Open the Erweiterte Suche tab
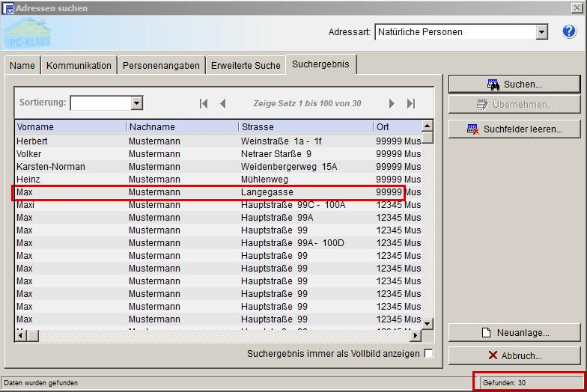This screenshot has height=392, width=587. [x=246, y=65]
